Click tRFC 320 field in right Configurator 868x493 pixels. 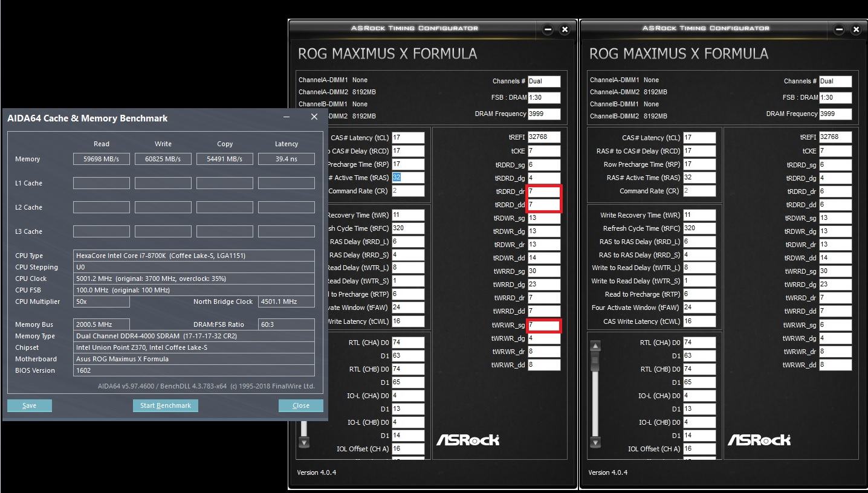[699, 228]
